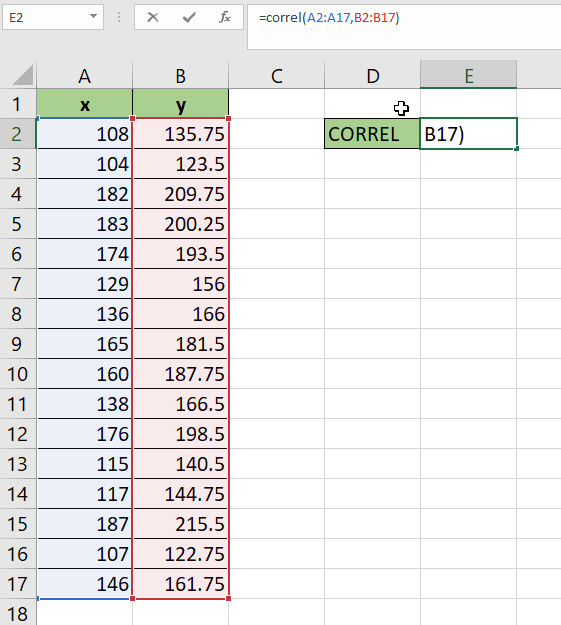Select column E header
Image resolution: width=561 pixels, height=625 pixels.
pos(468,75)
